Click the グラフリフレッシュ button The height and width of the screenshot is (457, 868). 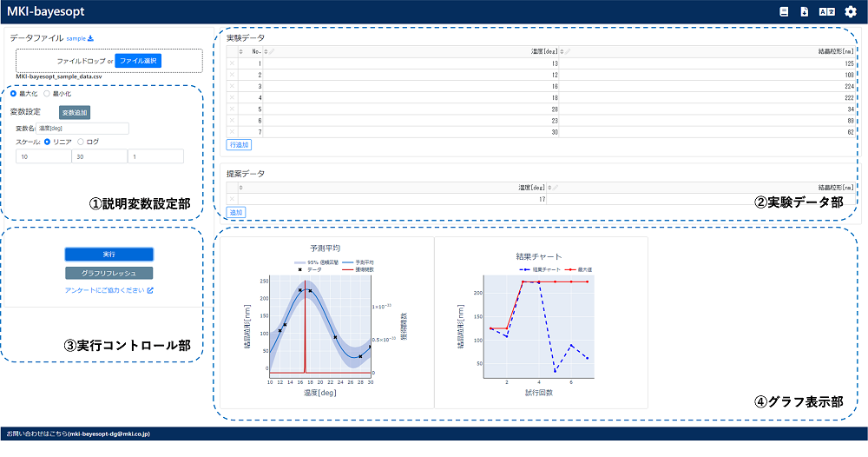point(109,273)
